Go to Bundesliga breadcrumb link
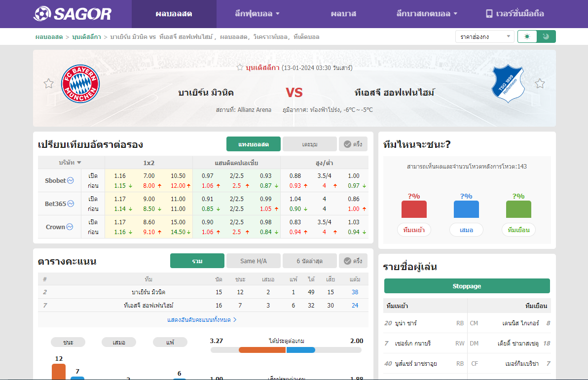This screenshot has width=588, height=380. click(x=87, y=37)
